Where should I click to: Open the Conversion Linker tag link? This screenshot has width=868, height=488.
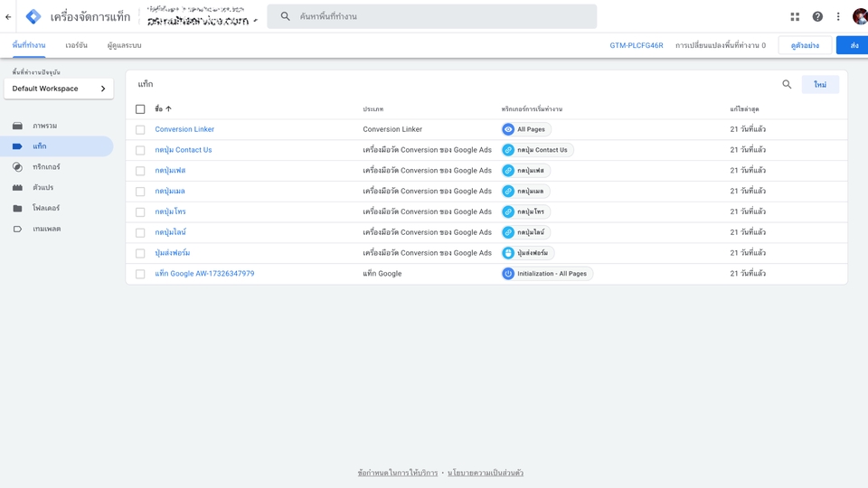[184, 129]
